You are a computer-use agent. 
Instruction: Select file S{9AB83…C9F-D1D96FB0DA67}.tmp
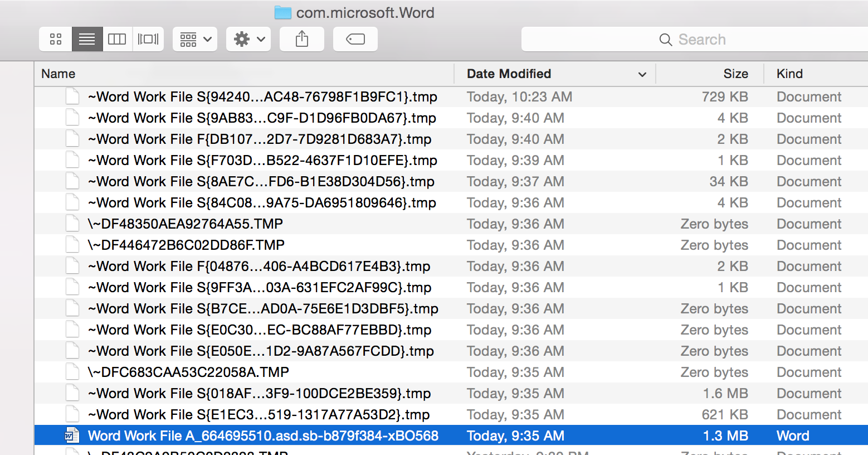[262, 118]
